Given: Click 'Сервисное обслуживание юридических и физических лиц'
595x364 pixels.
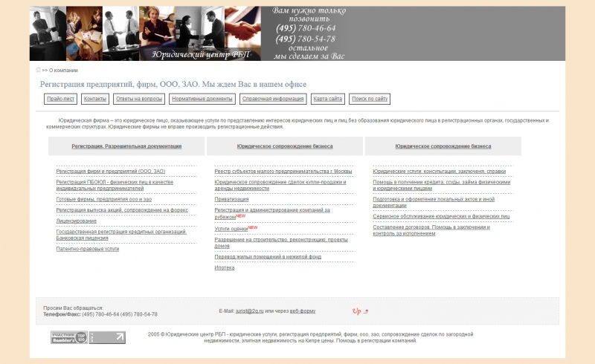Looking at the screenshot, I should click(441, 216).
